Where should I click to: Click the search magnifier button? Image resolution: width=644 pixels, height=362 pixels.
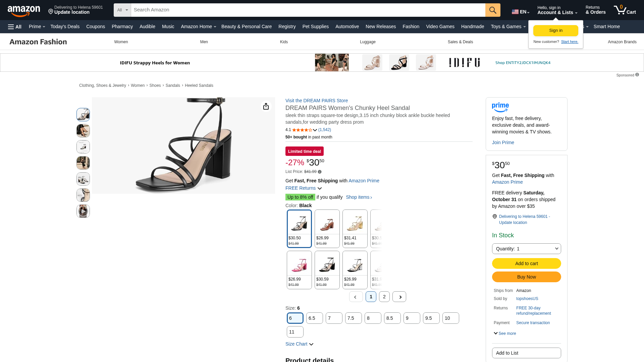[493, 10]
